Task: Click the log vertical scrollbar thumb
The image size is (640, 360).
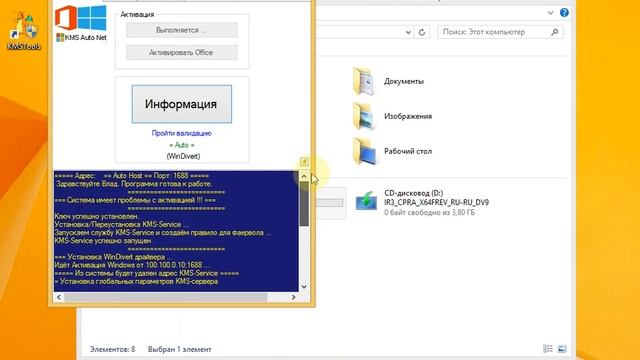Action: (x=304, y=204)
